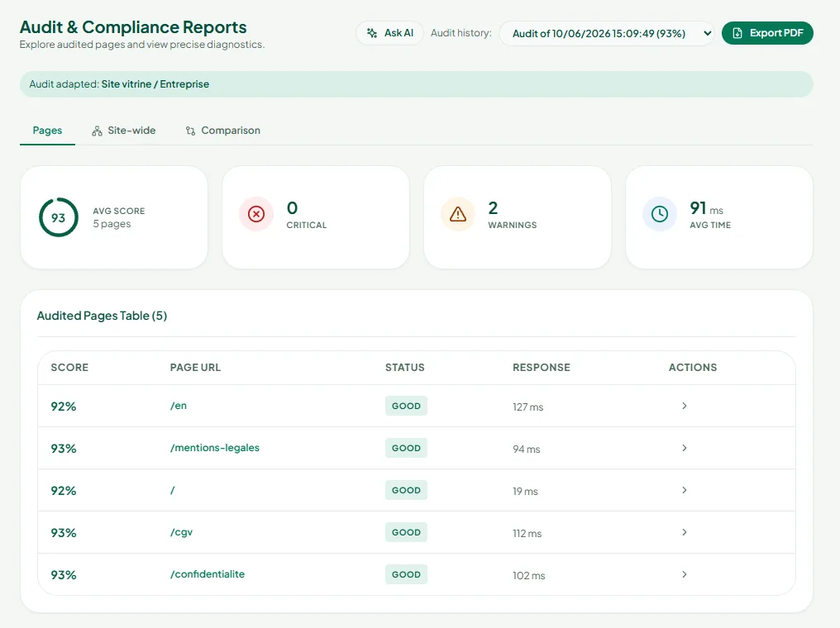Click the 2 WARNINGS card
Image resolution: width=840 pixels, height=628 pixels.
pos(518,217)
